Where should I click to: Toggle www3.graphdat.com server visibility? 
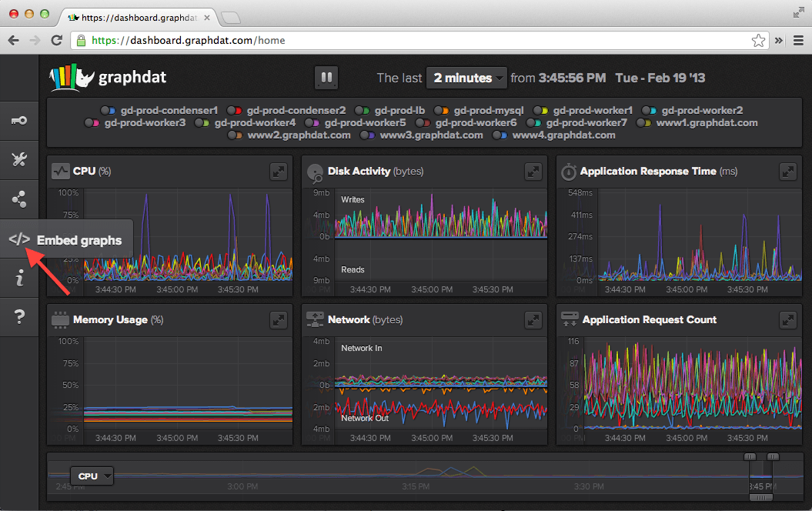pos(368,135)
